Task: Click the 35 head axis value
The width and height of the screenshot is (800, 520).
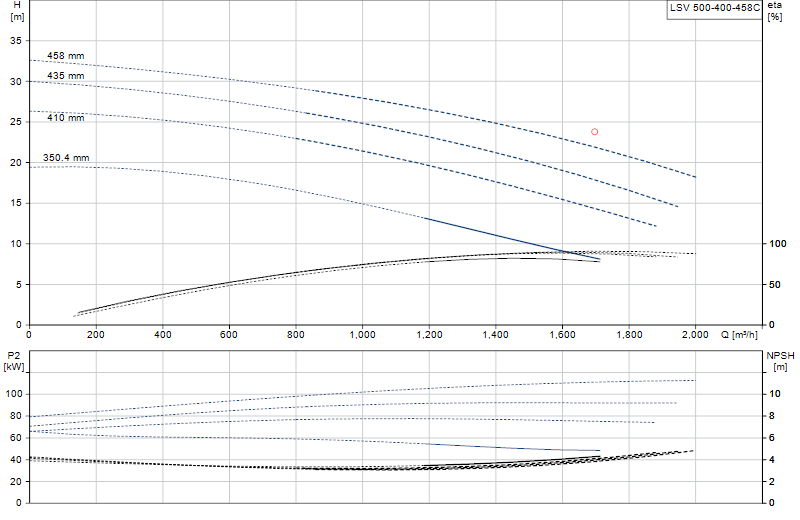Action: pos(16,41)
